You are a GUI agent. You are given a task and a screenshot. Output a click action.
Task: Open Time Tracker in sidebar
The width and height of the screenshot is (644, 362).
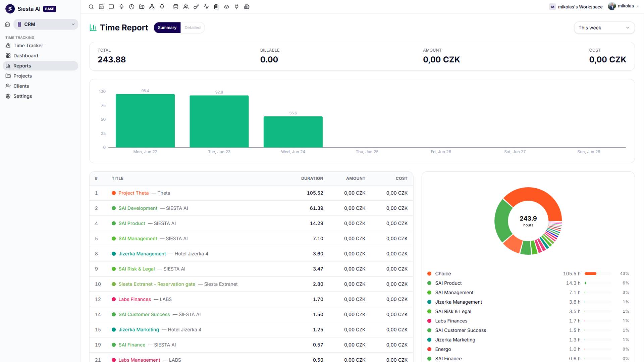[40, 46]
